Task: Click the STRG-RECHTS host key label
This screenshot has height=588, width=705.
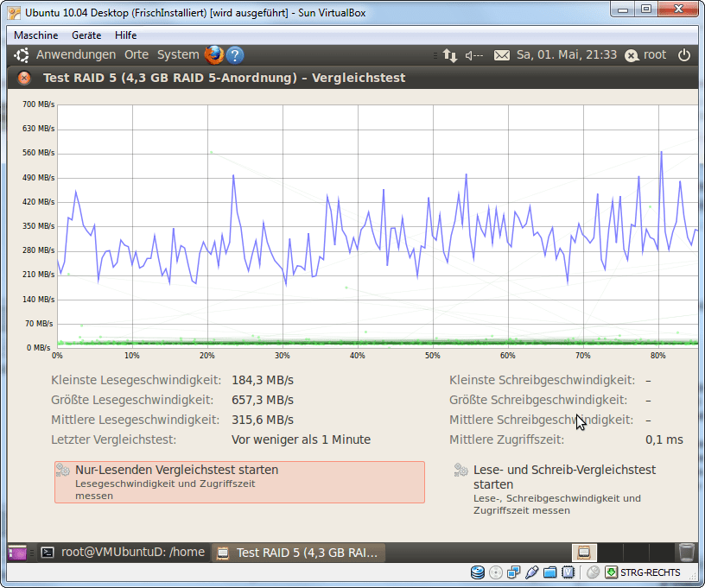Action: click(x=651, y=572)
